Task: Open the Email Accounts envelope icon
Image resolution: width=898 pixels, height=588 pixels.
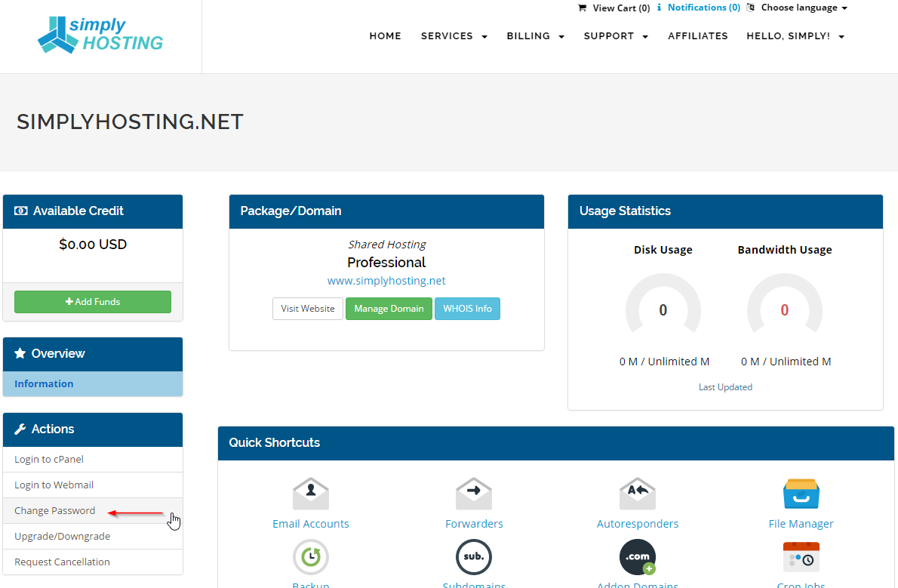Action: pos(310,494)
